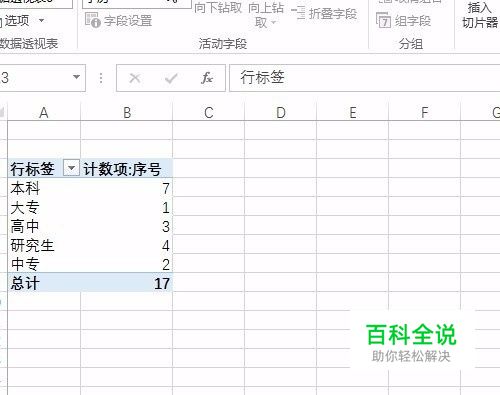This screenshot has width=500, height=395.
Task: Click Insert Slicer (插入切片器) button
Action: tap(480, 15)
